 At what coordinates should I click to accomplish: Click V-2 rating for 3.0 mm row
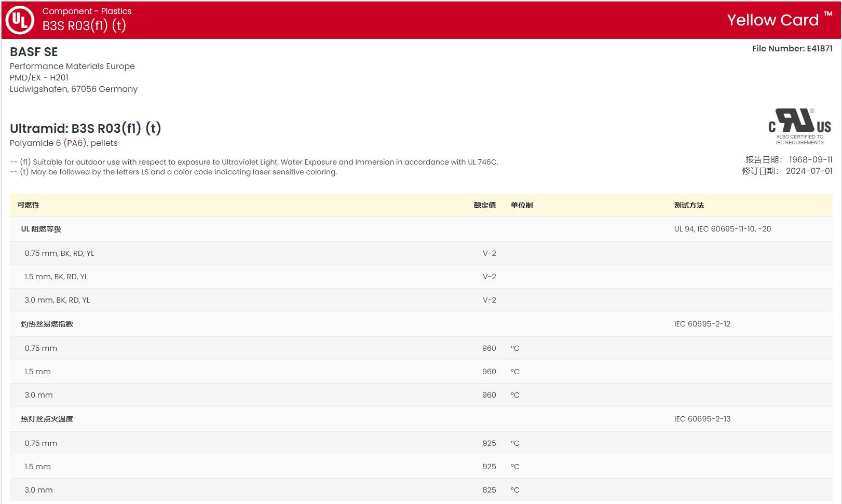tap(490, 300)
